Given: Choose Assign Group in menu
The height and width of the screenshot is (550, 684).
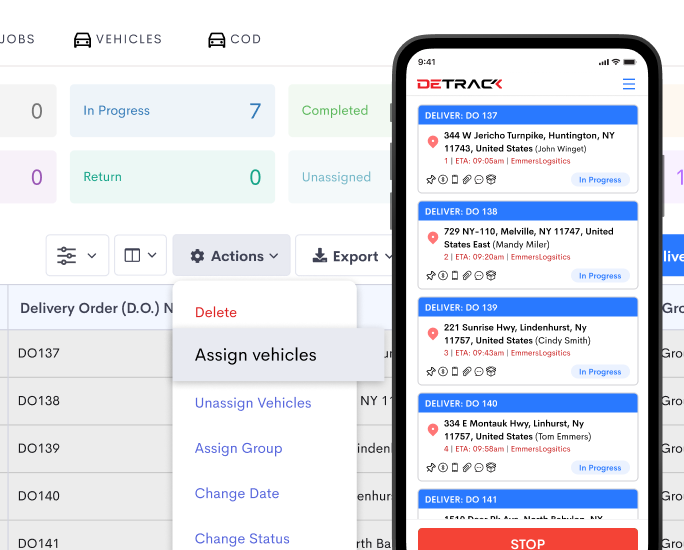Looking at the screenshot, I should point(239,448).
